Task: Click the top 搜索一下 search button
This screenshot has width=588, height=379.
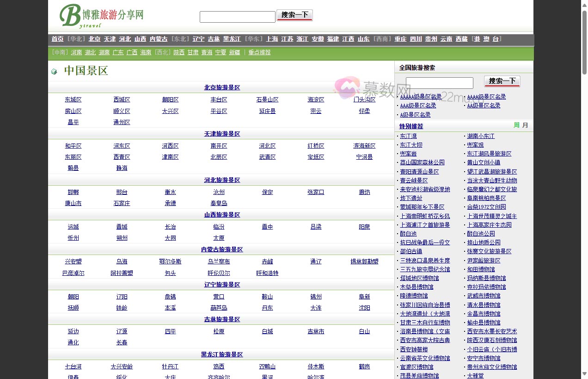Action: click(294, 15)
